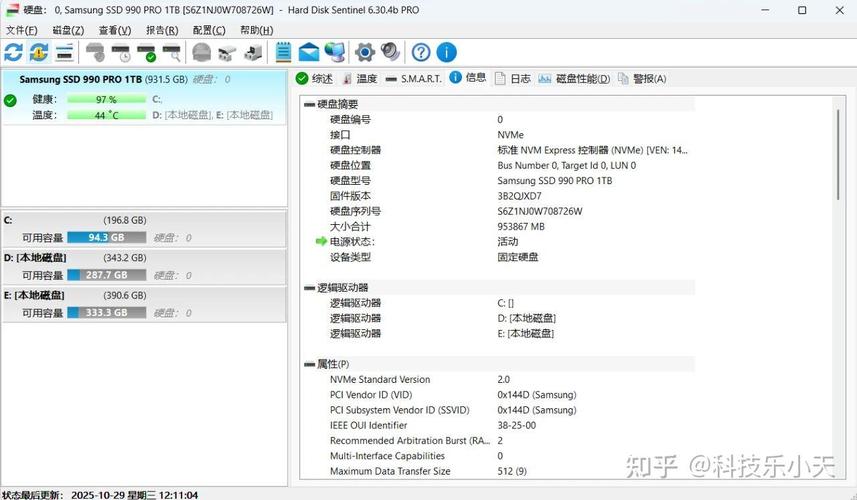Switch to the 日志 log tab
Image resolution: width=857 pixels, height=500 pixels.
pyautogui.click(x=513, y=79)
